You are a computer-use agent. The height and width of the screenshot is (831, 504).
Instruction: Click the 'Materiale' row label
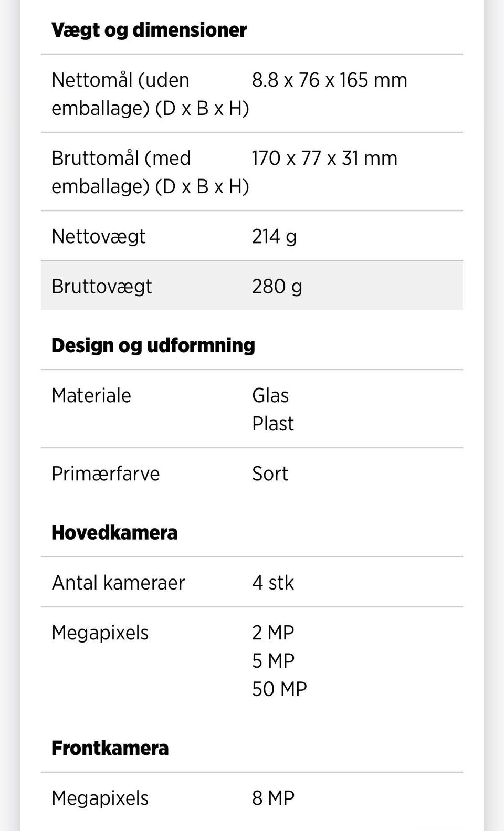pos(91,396)
